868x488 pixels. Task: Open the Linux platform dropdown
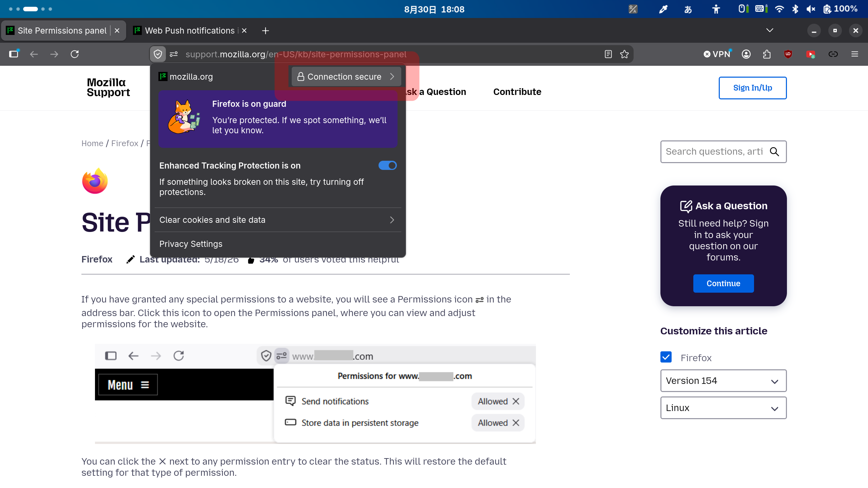(723, 408)
